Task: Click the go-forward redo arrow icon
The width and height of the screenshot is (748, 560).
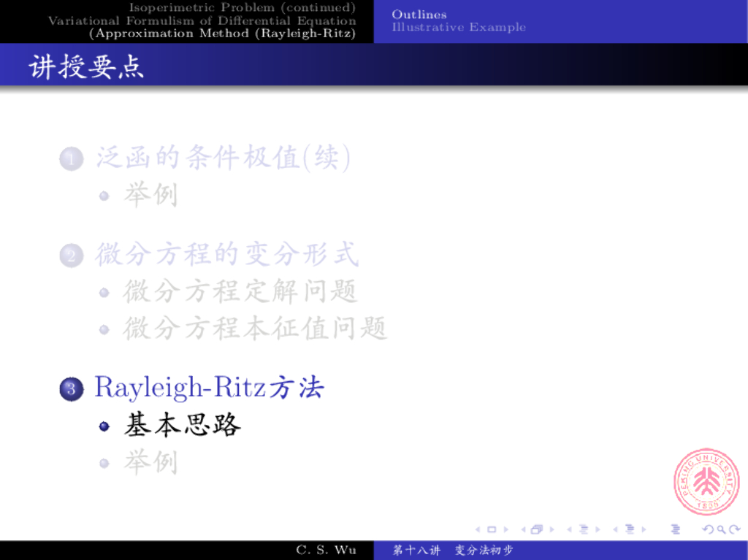Action: [x=735, y=529]
